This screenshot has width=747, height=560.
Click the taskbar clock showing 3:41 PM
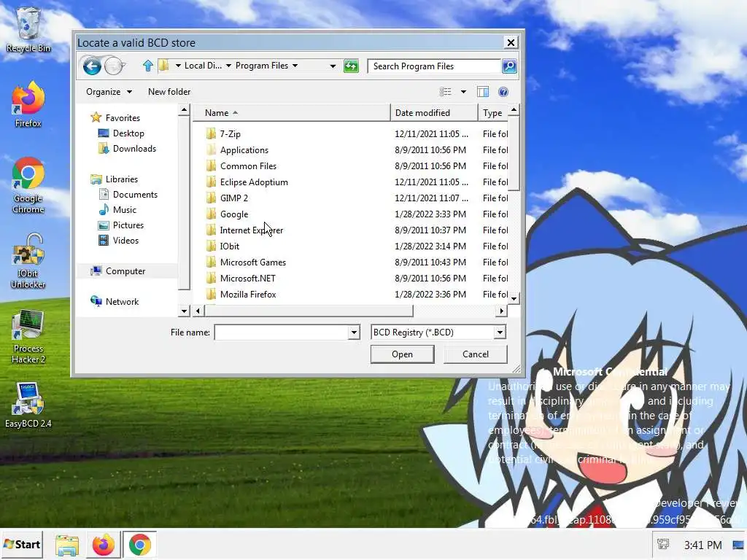703,545
